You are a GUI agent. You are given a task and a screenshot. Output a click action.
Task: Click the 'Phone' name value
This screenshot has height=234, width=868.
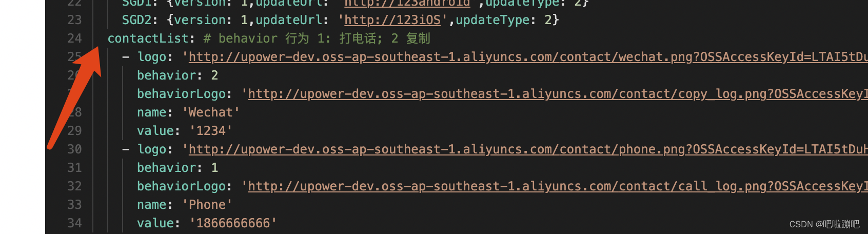(x=207, y=205)
